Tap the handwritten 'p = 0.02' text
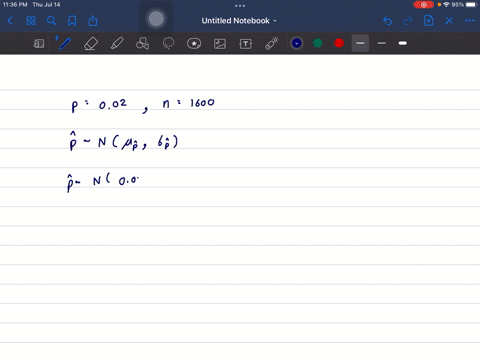The image size is (480, 360). pos(99,105)
